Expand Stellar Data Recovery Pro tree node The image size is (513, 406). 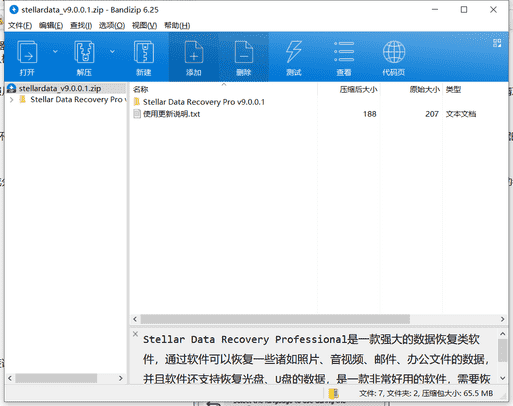point(11,100)
